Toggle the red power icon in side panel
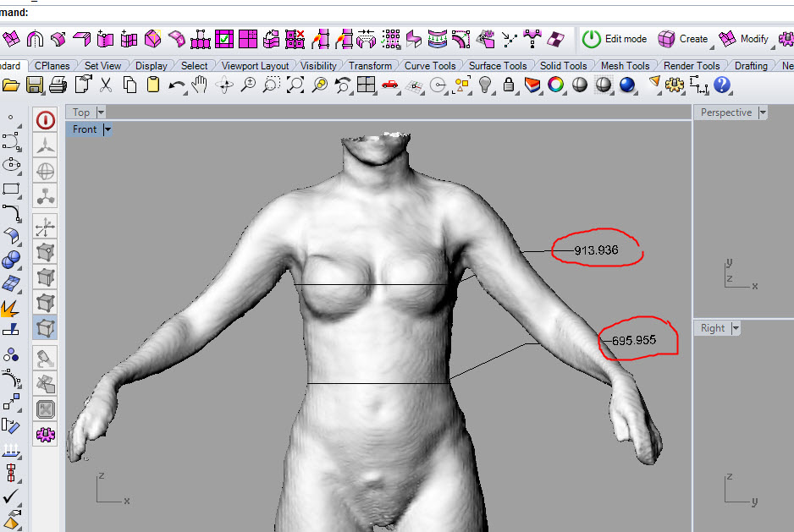Viewport: 794px width, 532px height. pyautogui.click(x=45, y=119)
